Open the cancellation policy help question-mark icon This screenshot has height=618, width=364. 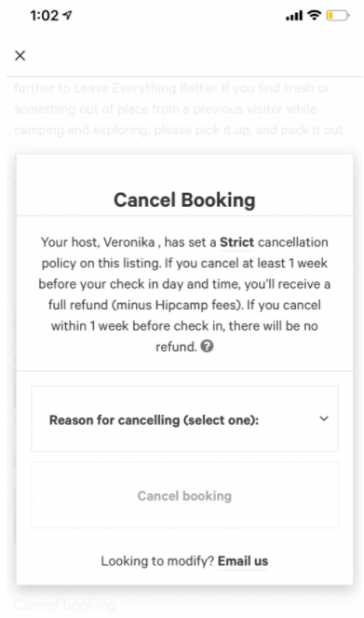click(207, 347)
